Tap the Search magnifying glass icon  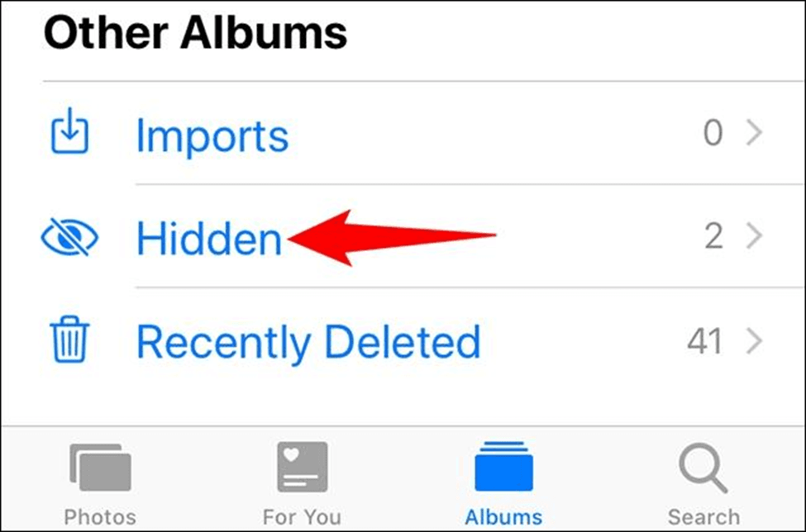point(703,468)
